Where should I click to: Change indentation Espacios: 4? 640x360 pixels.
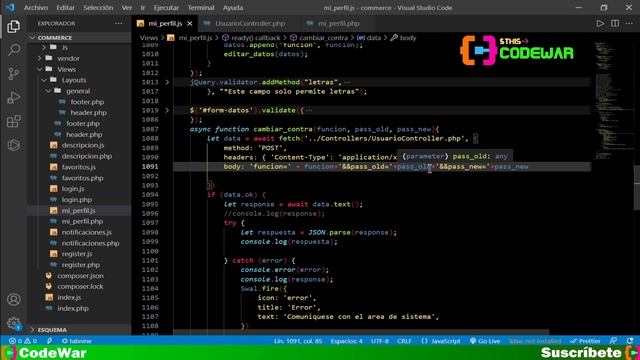tap(347, 341)
